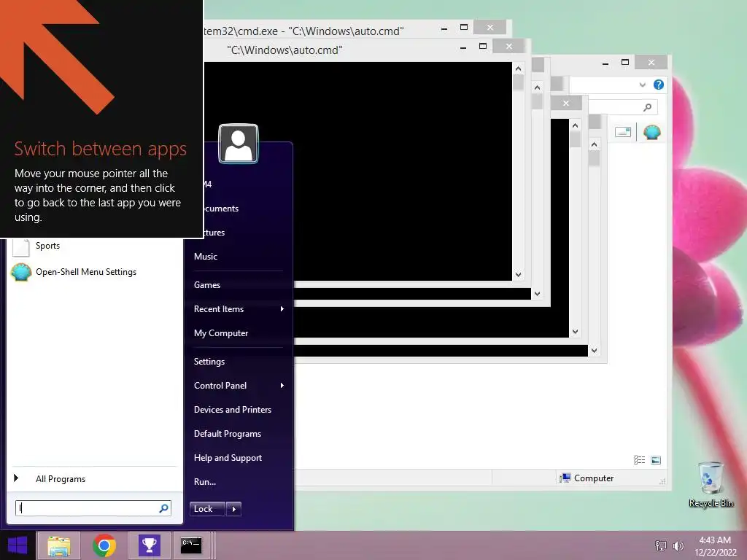Open Help and Support

point(228,458)
